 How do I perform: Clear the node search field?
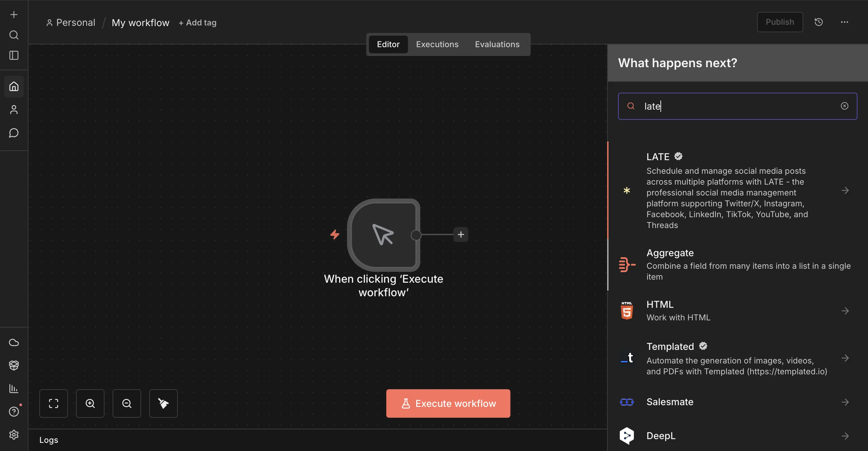844,106
